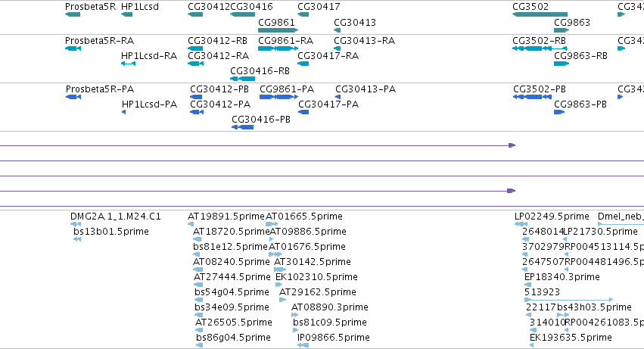Select the LP02249.5prime EST glyph
This screenshot has width=644, height=349.
(x=521, y=224)
